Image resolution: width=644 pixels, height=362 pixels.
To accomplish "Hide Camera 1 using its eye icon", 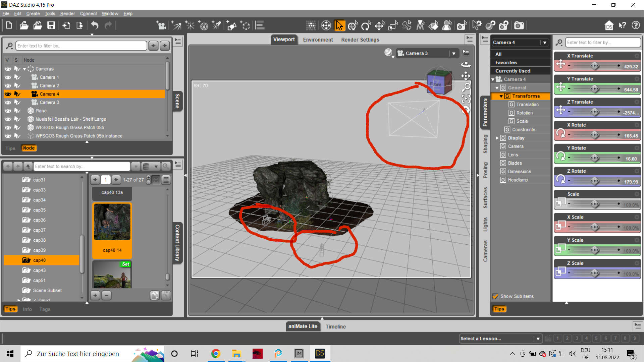I will [x=8, y=77].
